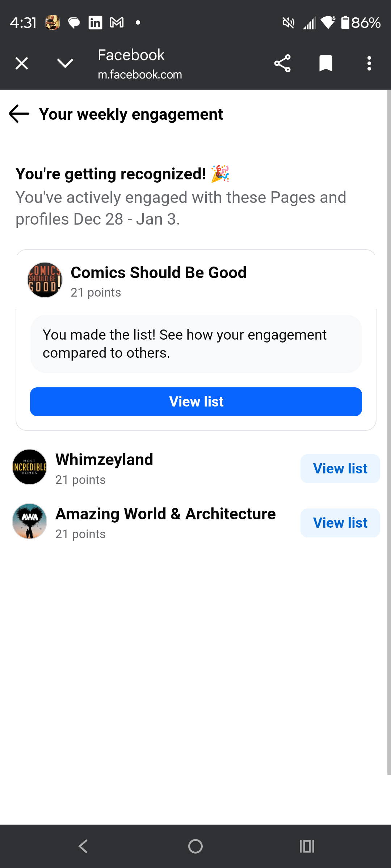The height and width of the screenshot is (868, 391).
Task: Tap the m.facebook.com address text
Action: pos(140,75)
